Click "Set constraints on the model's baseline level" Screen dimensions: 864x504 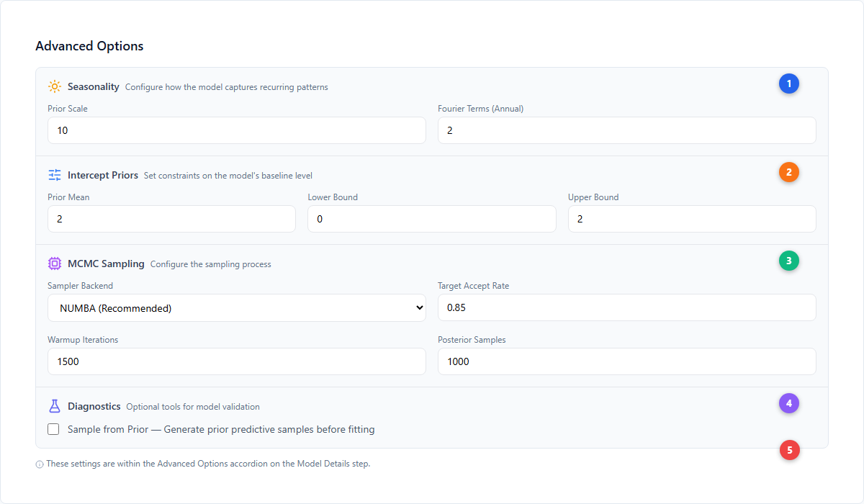pyautogui.click(x=228, y=176)
